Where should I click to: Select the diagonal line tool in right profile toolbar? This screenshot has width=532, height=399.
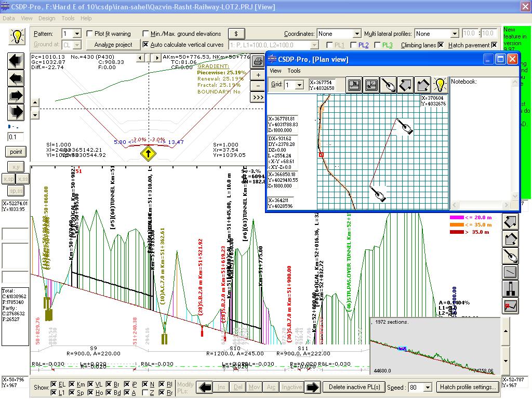510,272
